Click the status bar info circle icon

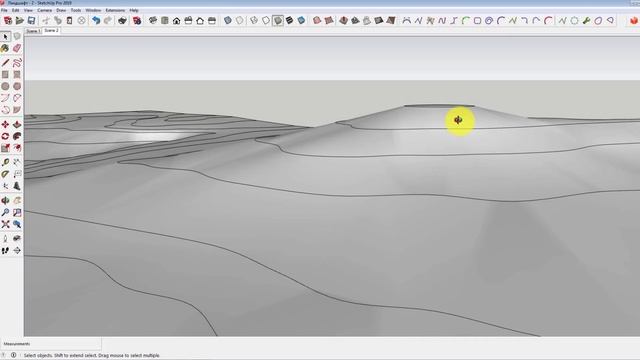[x=13, y=355]
